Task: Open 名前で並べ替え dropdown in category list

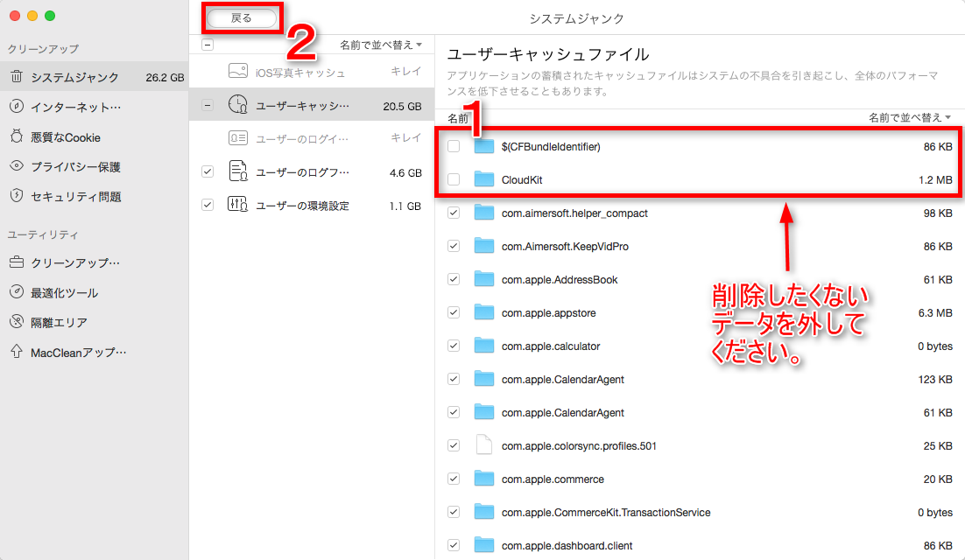Action: click(x=381, y=45)
